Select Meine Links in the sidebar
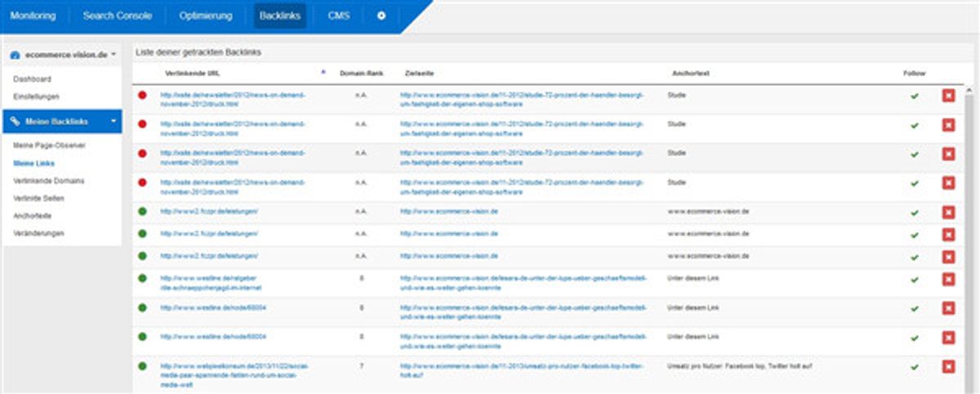Viewport: 980px width, 394px height. (33, 163)
